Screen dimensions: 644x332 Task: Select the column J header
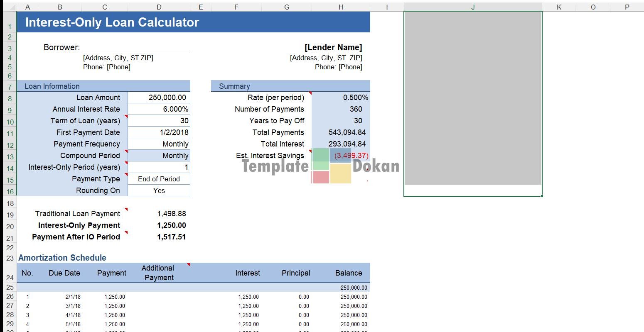tap(472, 7)
